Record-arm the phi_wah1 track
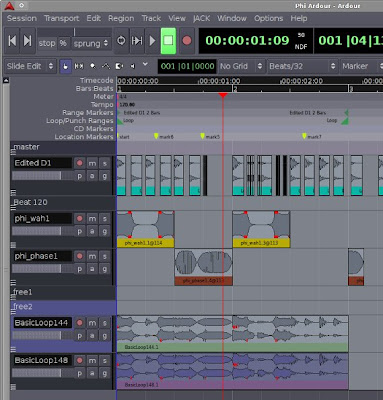383x400 pixels. 79,219
